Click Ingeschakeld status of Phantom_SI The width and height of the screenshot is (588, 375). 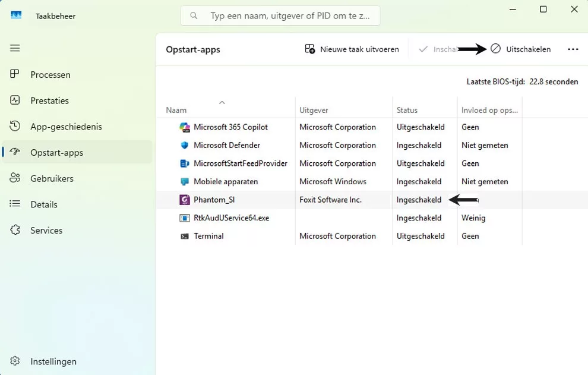tap(419, 200)
